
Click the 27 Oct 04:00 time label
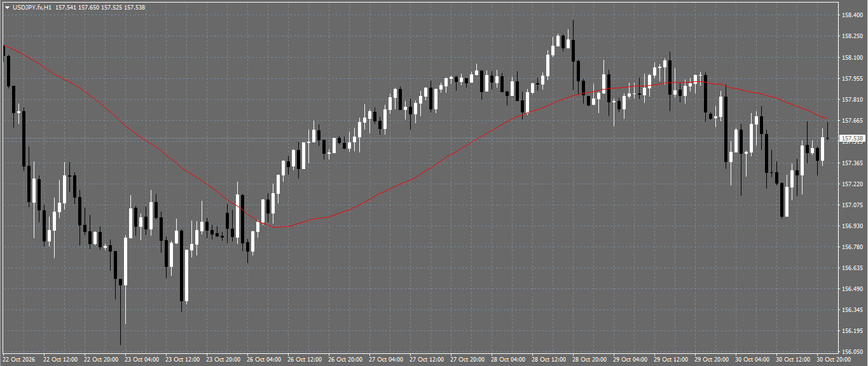pos(386,360)
